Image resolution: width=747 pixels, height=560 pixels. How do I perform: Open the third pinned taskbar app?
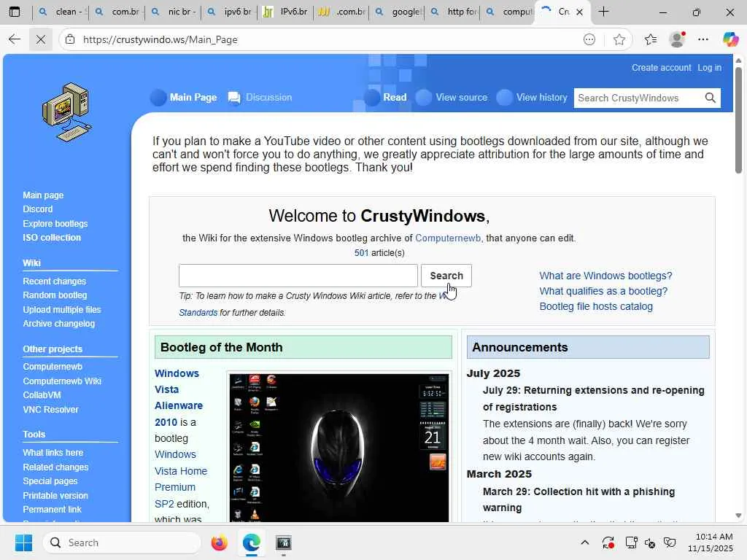point(284,542)
